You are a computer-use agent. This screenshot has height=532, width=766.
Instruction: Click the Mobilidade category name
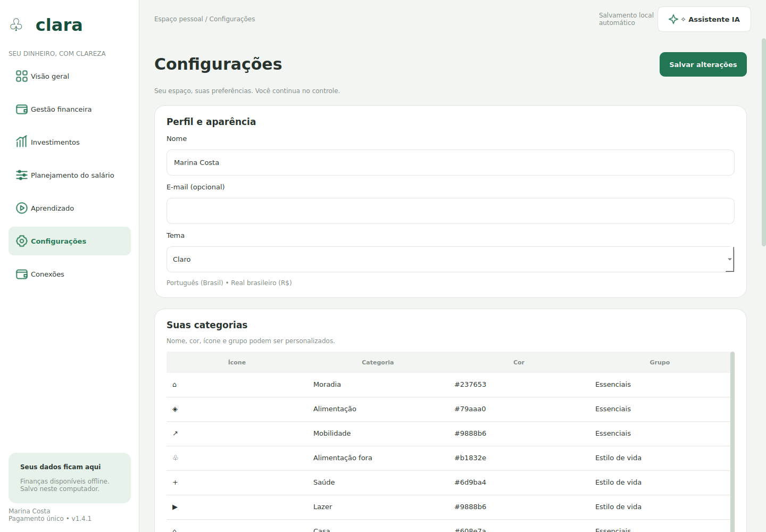[332, 434]
